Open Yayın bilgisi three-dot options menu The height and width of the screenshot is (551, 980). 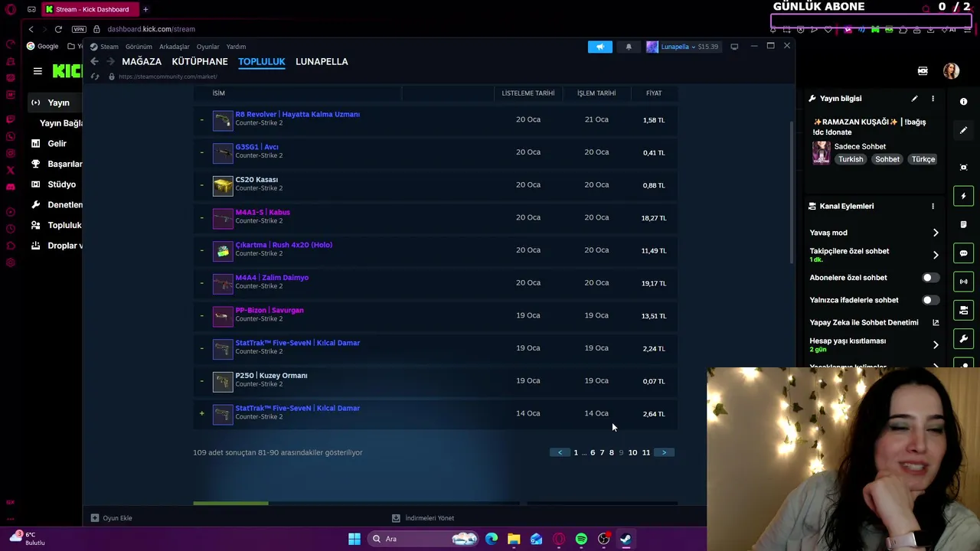tap(933, 99)
